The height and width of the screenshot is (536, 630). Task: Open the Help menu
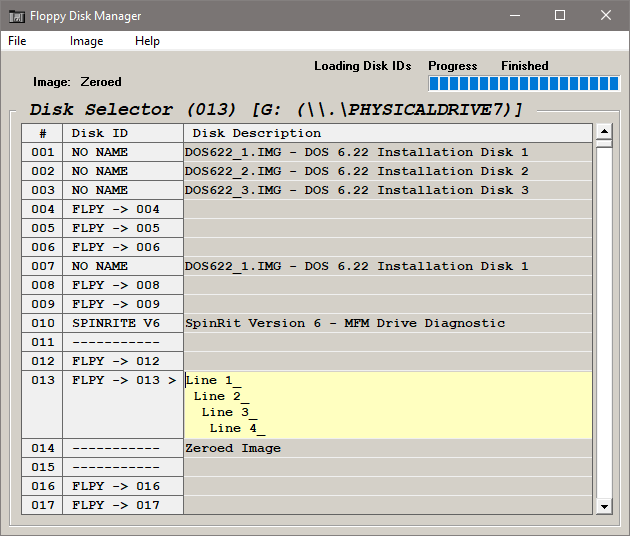coord(147,41)
